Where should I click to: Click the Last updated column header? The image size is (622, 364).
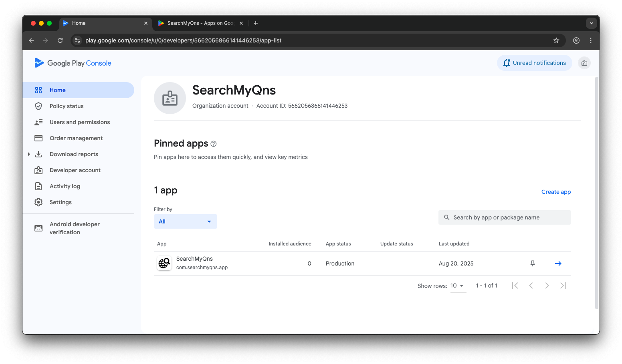454,243
